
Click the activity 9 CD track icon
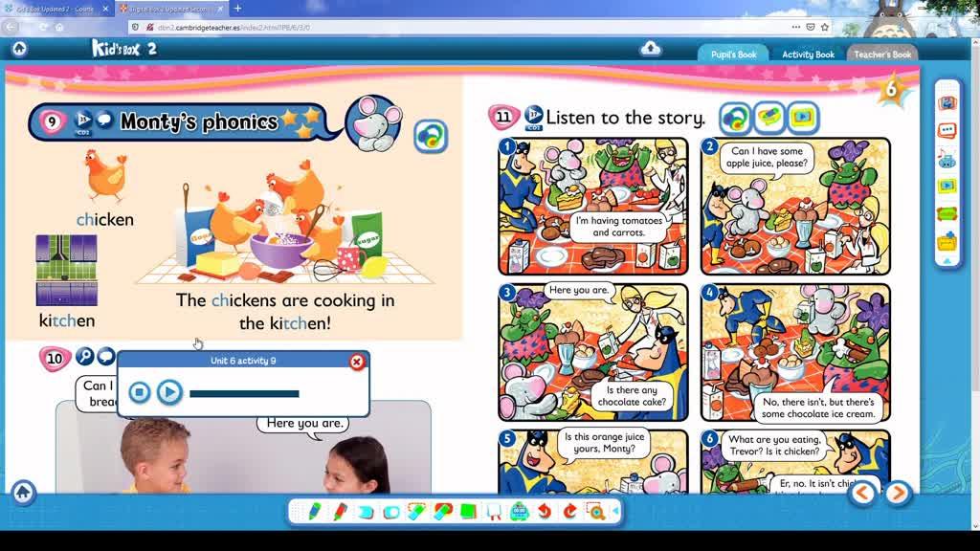82,121
